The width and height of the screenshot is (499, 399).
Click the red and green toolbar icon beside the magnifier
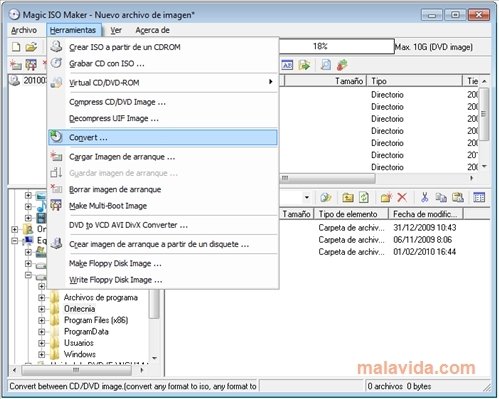(342, 65)
